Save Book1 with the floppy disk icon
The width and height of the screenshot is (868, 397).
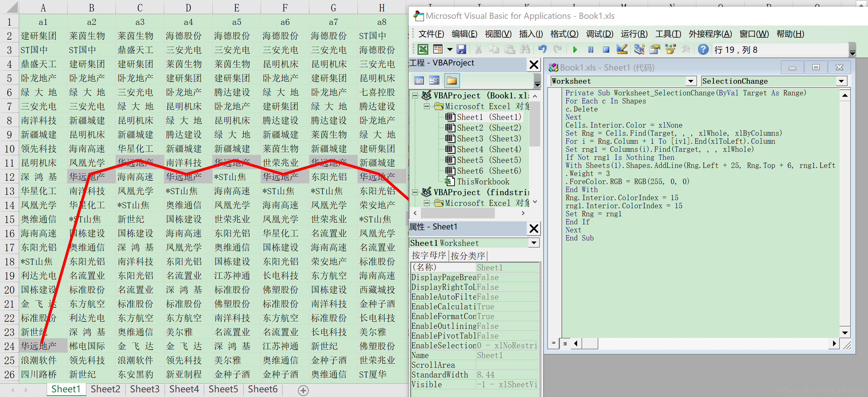click(x=461, y=49)
